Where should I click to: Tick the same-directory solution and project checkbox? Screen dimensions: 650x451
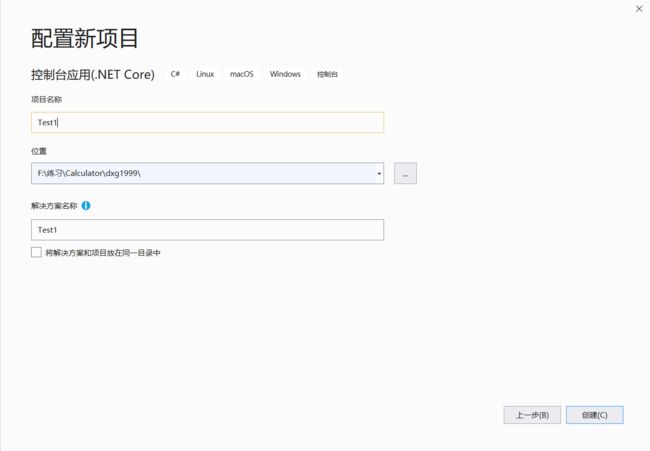tap(36, 252)
